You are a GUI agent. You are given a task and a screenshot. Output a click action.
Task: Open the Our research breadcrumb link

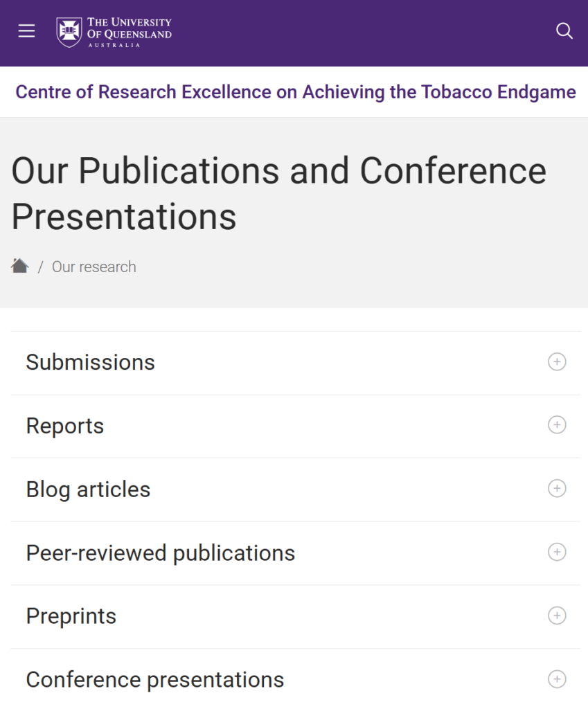pyautogui.click(x=94, y=267)
